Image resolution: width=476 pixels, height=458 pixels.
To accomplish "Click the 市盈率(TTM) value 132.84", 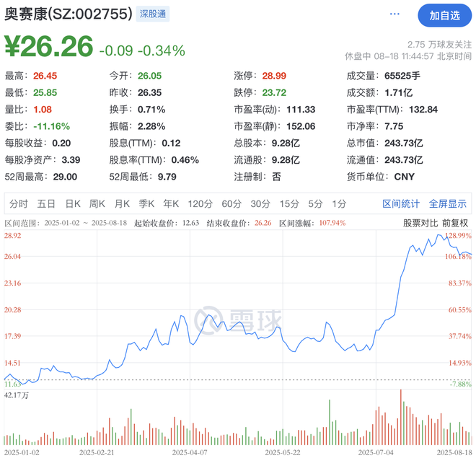I will [x=423, y=109].
